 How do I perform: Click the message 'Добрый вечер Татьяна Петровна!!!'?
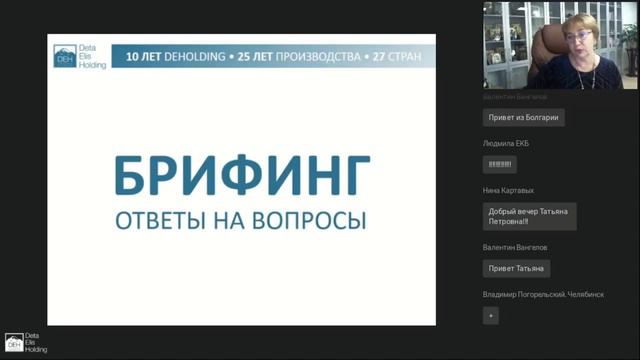(530, 216)
